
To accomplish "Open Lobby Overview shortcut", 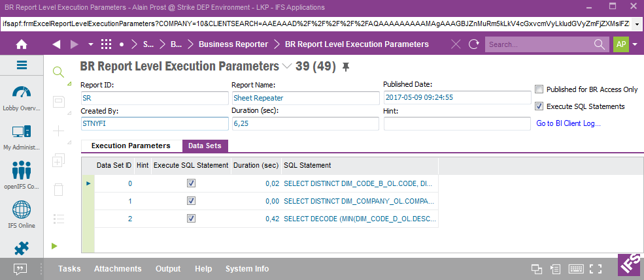I will pyautogui.click(x=22, y=99).
